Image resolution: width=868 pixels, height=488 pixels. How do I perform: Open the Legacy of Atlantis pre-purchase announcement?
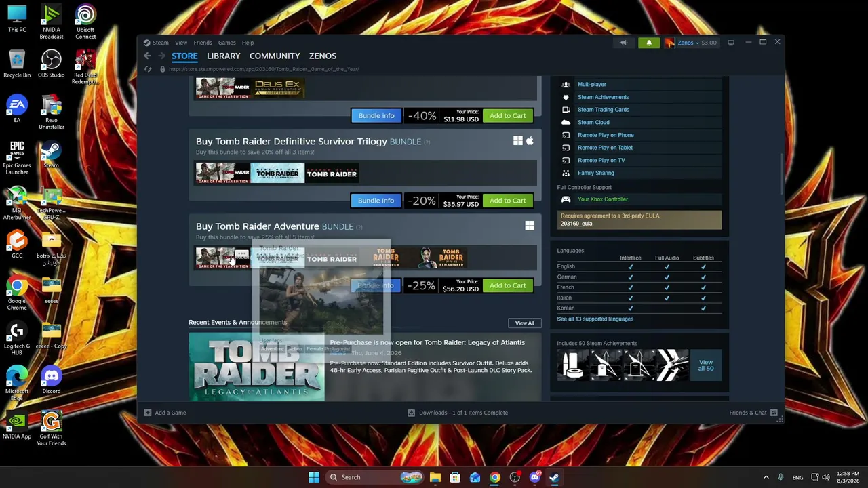pyautogui.click(x=427, y=342)
